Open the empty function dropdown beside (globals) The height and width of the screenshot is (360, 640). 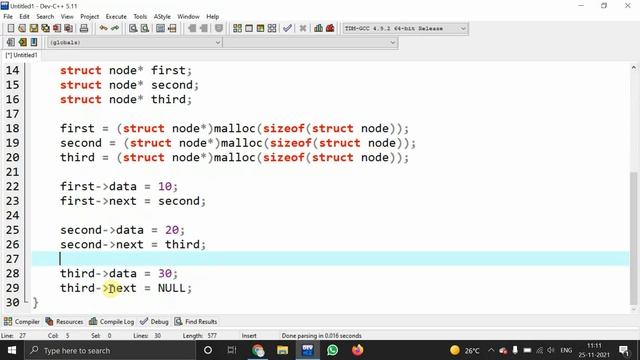(310, 42)
